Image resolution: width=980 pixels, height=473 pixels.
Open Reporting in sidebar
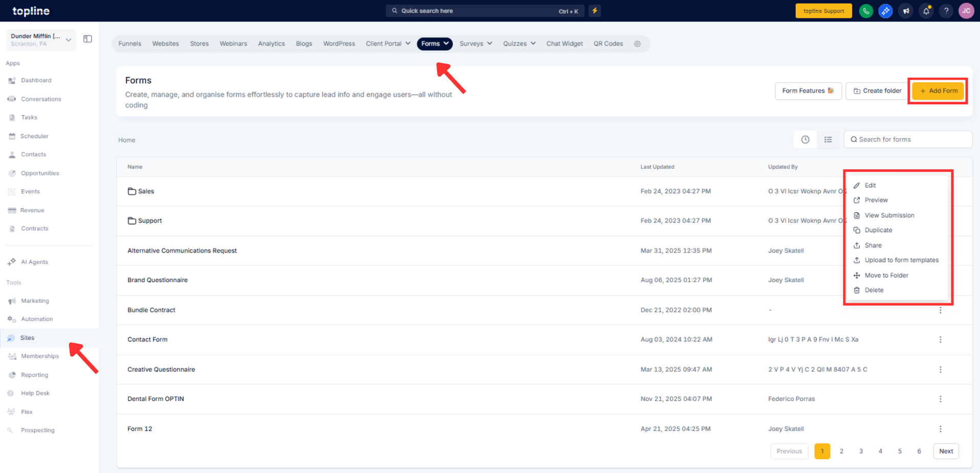click(x=34, y=375)
